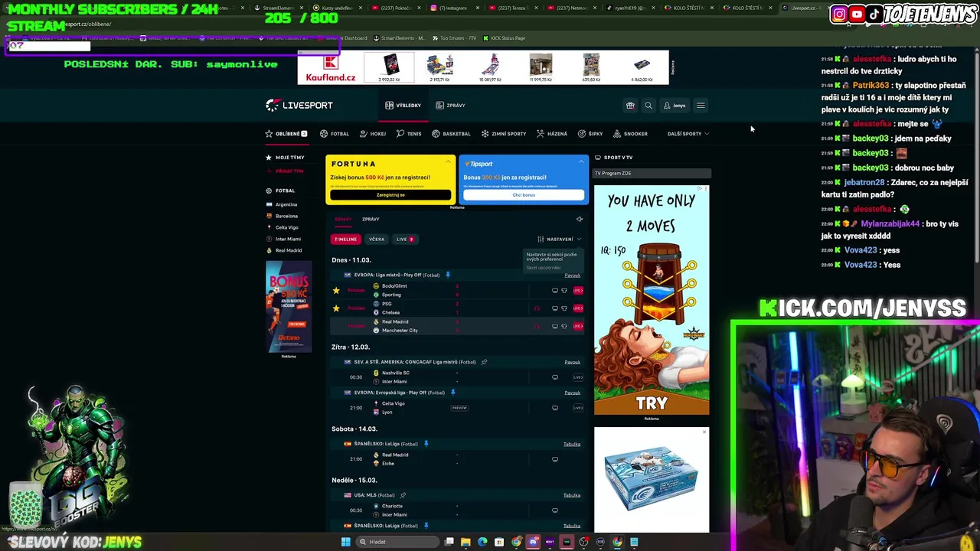This screenshot has height=551, width=980.
Task: Click the red LIVE button for PSG vs Chelsea
Action: pos(578,308)
